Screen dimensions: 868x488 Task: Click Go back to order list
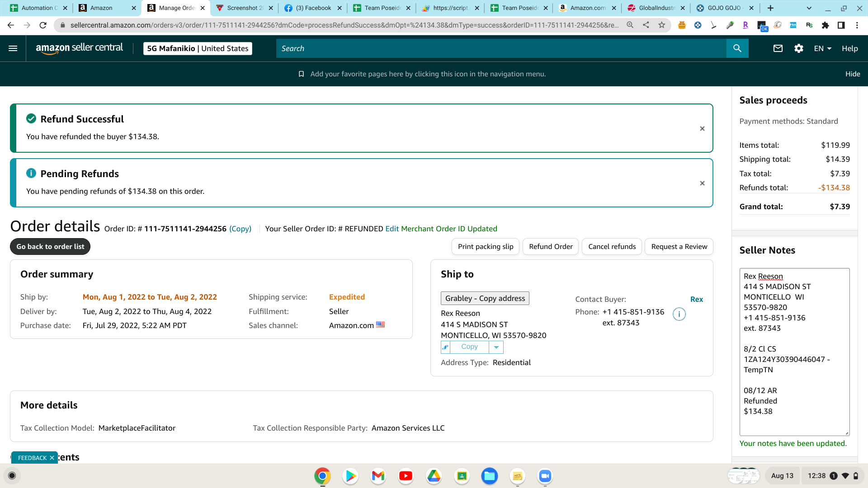50,247
